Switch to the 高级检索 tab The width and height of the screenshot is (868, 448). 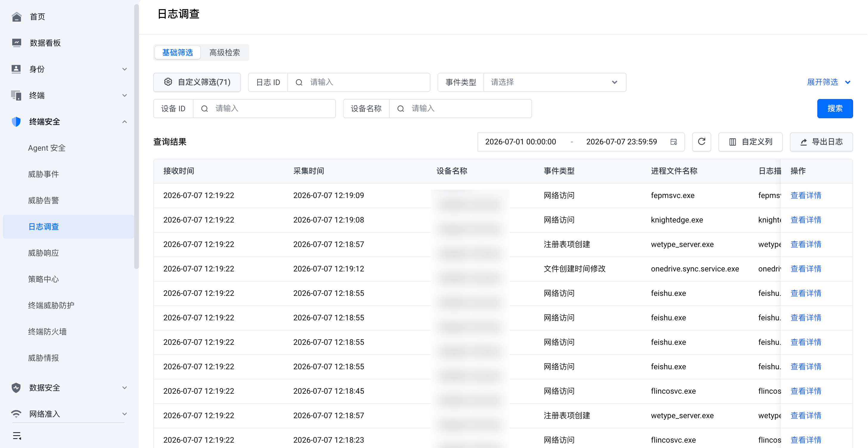224,52
